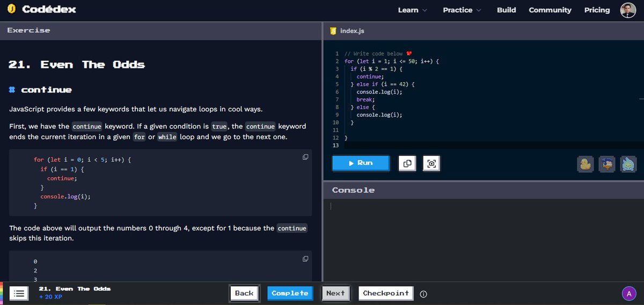Click the index.js file icon
The width and height of the screenshot is (644, 305).
coord(333,31)
